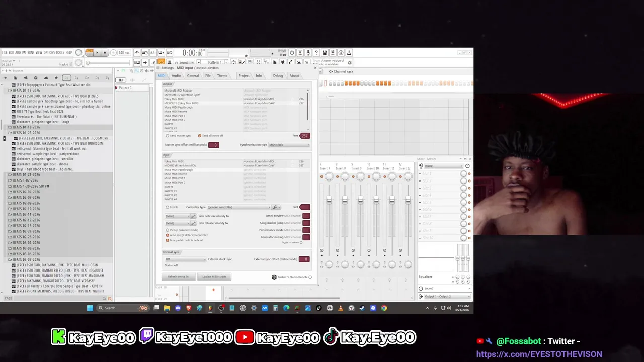
Task: Switch to the Audio settings tab
Action: pos(176,76)
